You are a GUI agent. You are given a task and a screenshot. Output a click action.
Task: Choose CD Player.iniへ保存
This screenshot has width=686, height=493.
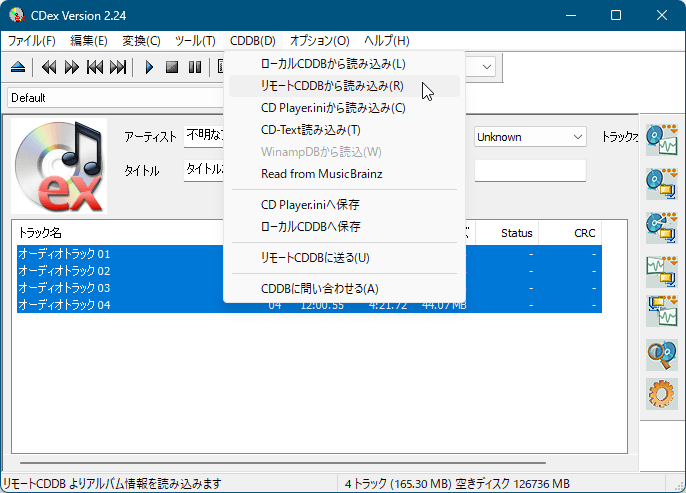tap(344, 205)
